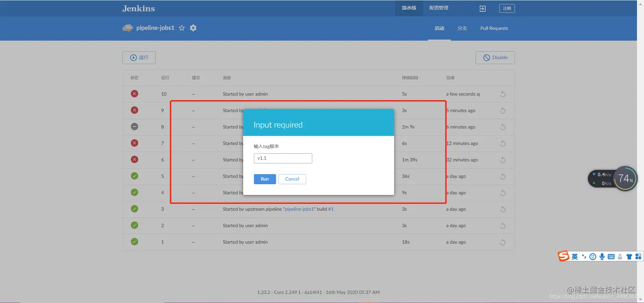
Task: Rerun run 1 with replay icon
Action: click(x=503, y=242)
